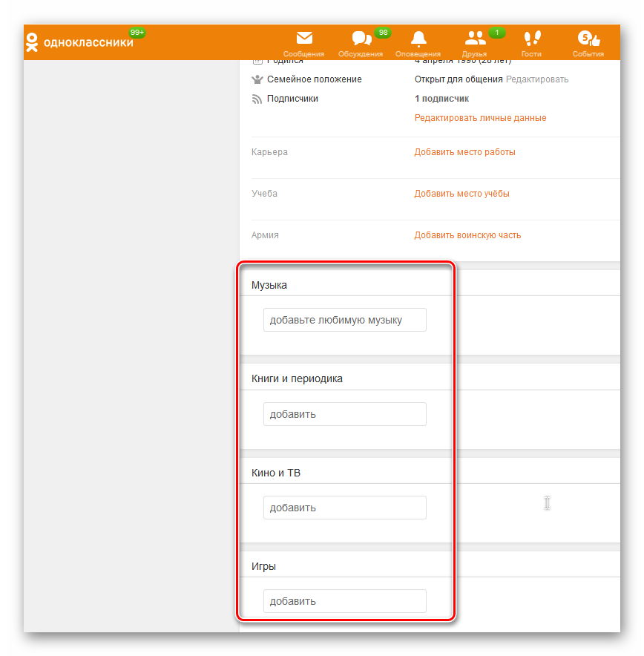Click the Музыка section heading
644x656 pixels.
coord(269,285)
